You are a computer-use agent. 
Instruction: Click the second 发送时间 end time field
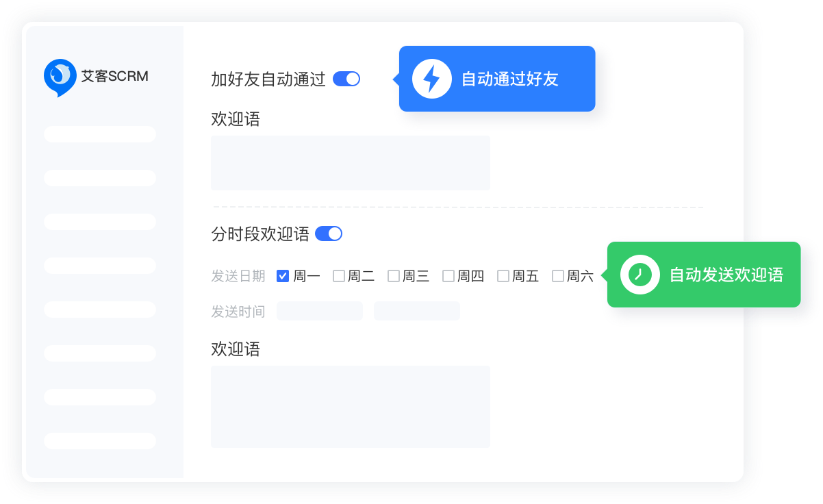(416, 311)
